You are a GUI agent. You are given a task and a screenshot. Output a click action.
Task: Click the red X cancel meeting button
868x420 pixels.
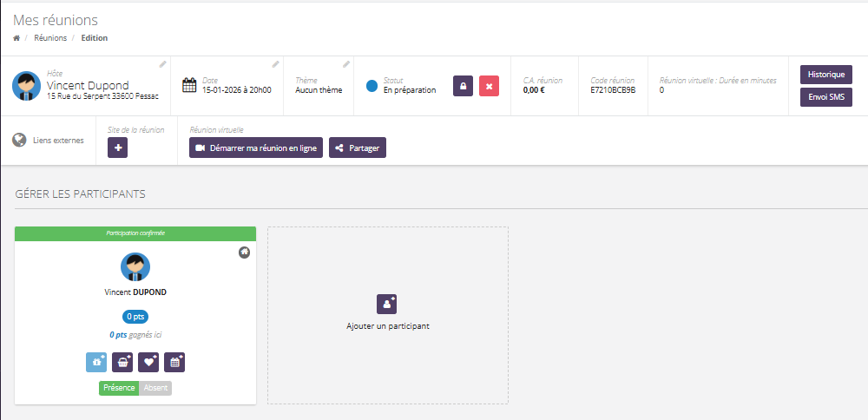tap(489, 86)
